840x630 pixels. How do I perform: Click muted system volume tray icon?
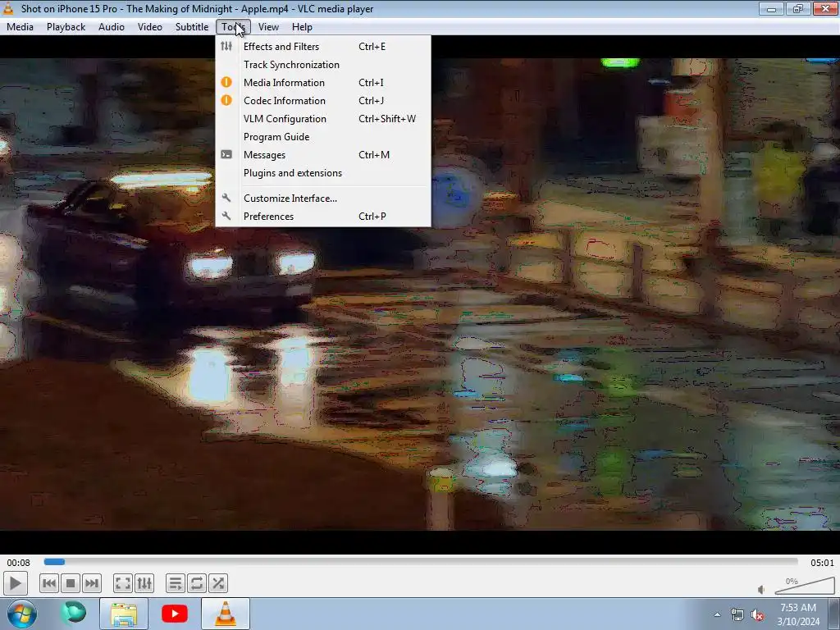tap(757, 615)
